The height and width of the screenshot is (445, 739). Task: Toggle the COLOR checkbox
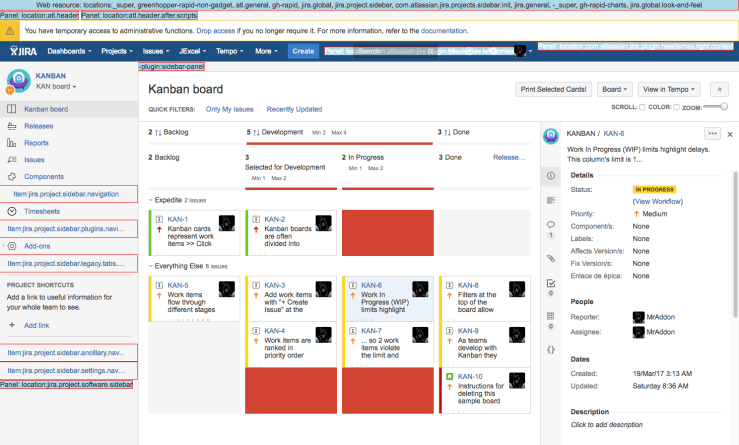(x=674, y=106)
